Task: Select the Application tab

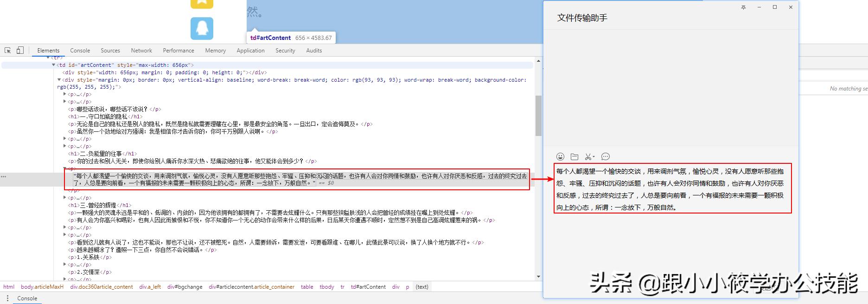Action: [250, 51]
